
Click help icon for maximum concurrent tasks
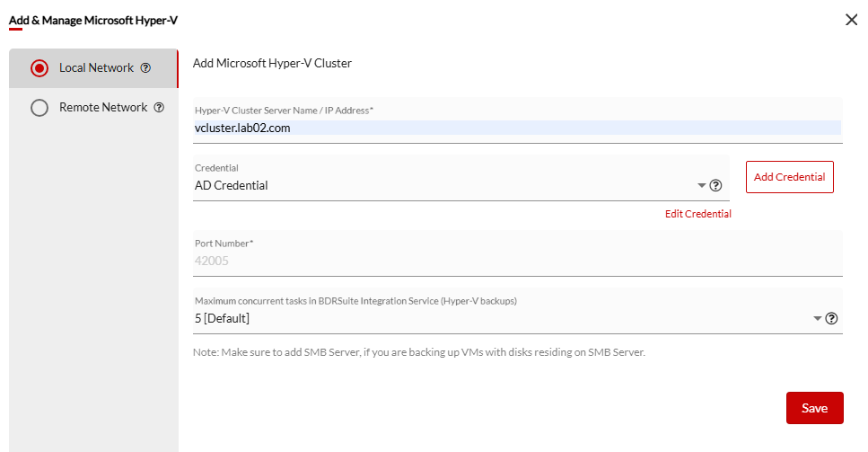(x=831, y=318)
